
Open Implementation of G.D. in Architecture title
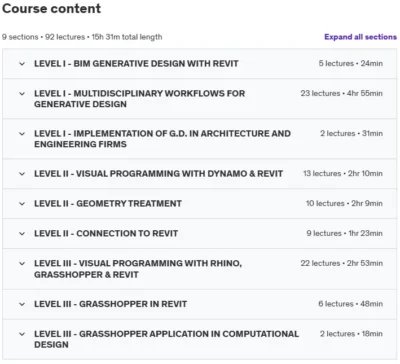click(x=162, y=139)
